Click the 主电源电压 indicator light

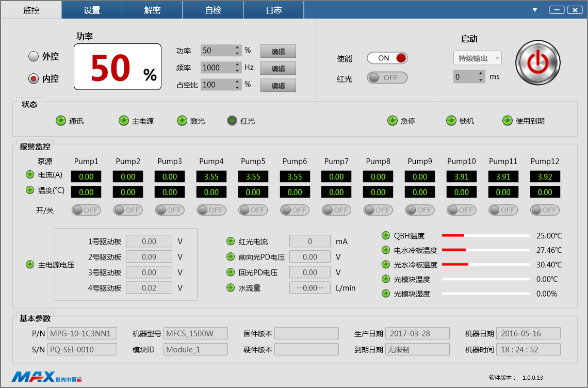click(30, 265)
